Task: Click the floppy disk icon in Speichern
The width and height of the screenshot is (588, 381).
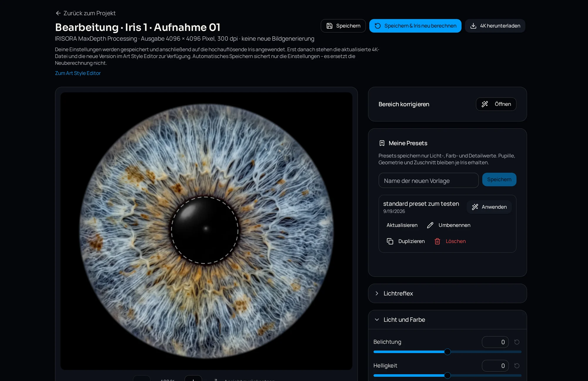Action: [x=329, y=26]
